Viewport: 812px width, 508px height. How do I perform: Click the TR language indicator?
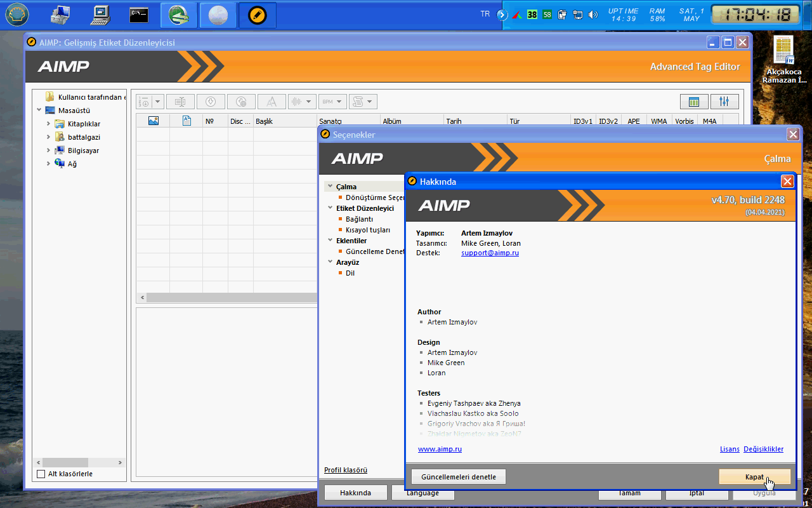pos(485,14)
